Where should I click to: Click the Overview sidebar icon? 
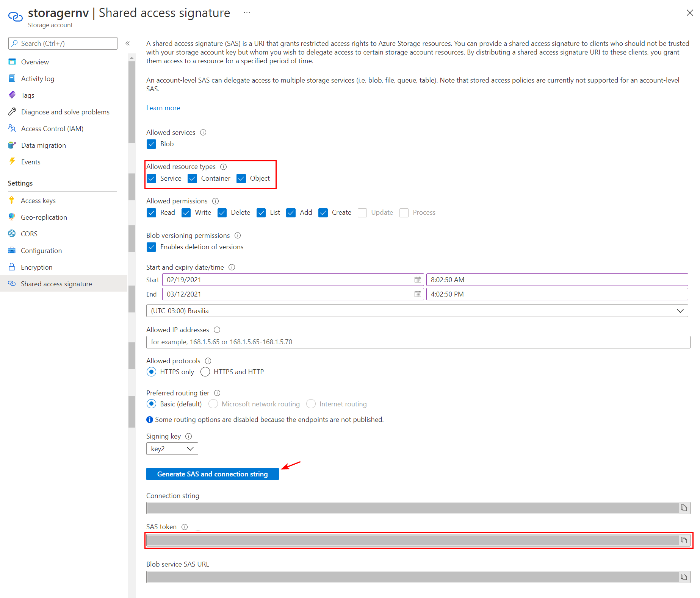pyautogui.click(x=12, y=62)
